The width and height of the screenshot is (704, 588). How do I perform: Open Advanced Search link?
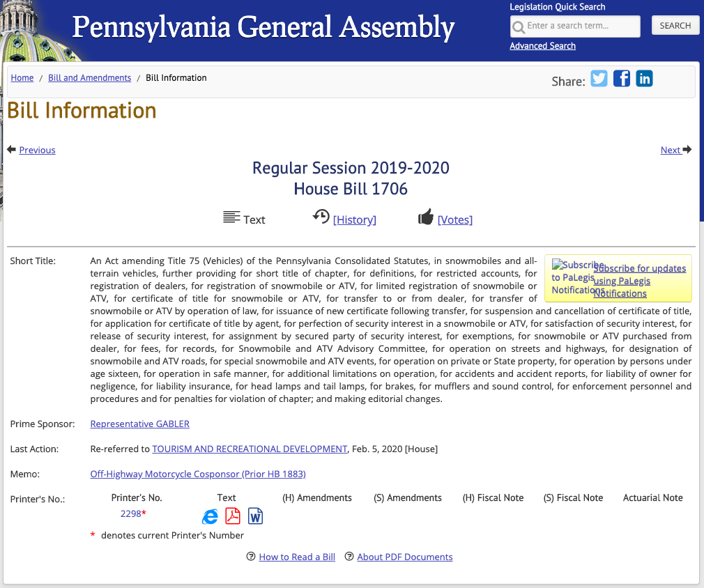(542, 46)
